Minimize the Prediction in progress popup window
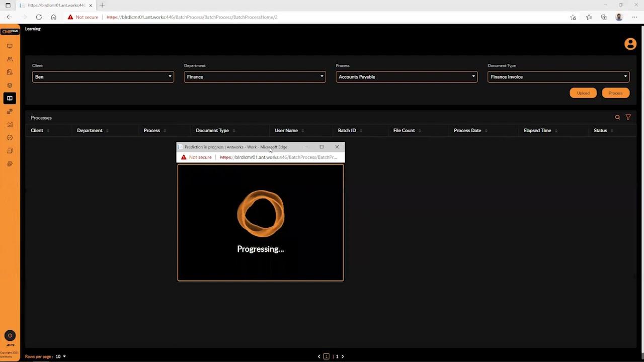644x362 pixels. 306,147
